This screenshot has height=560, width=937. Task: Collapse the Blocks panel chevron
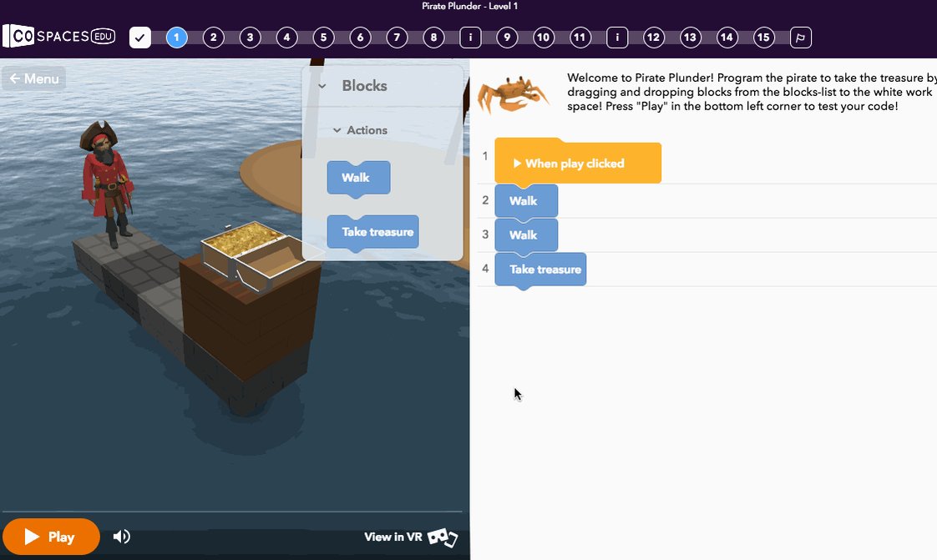[322, 86]
